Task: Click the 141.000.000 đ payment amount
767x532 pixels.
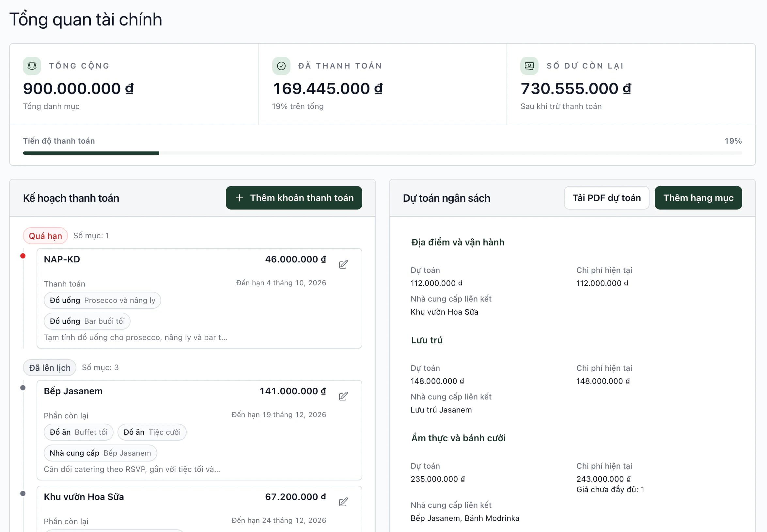Action: [x=293, y=391]
